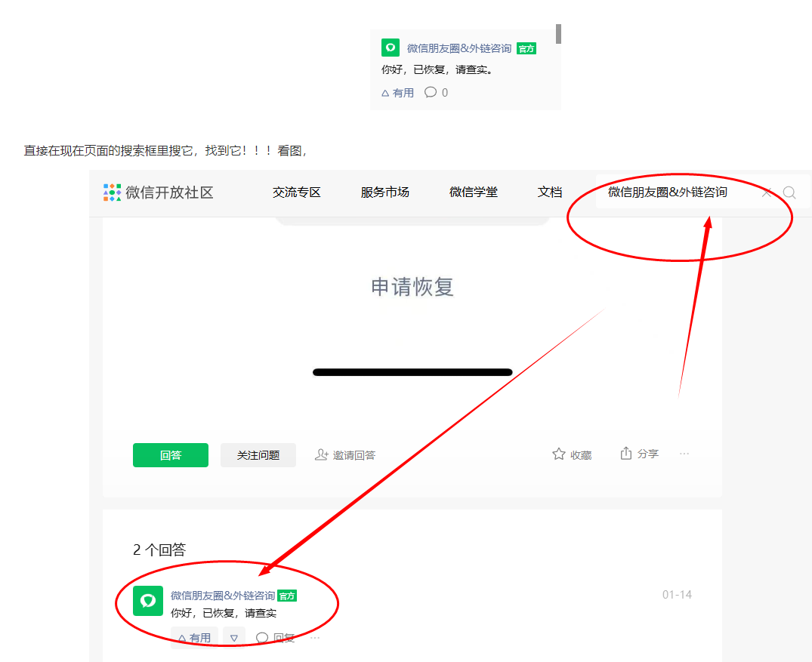Screen dimensions: 812x662
Task: Click the WeChat Open Community logo icon
Action: 112,192
